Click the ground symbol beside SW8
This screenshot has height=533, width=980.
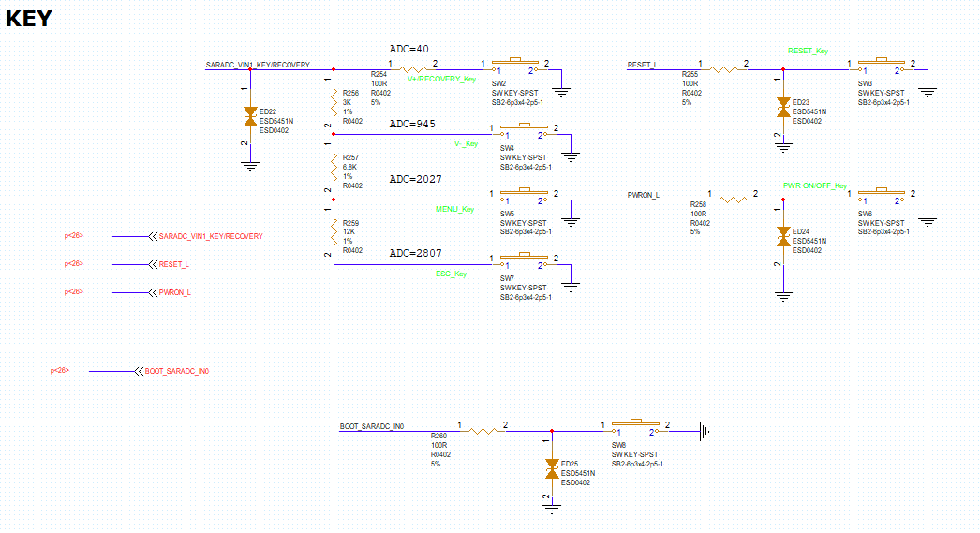(x=705, y=431)
